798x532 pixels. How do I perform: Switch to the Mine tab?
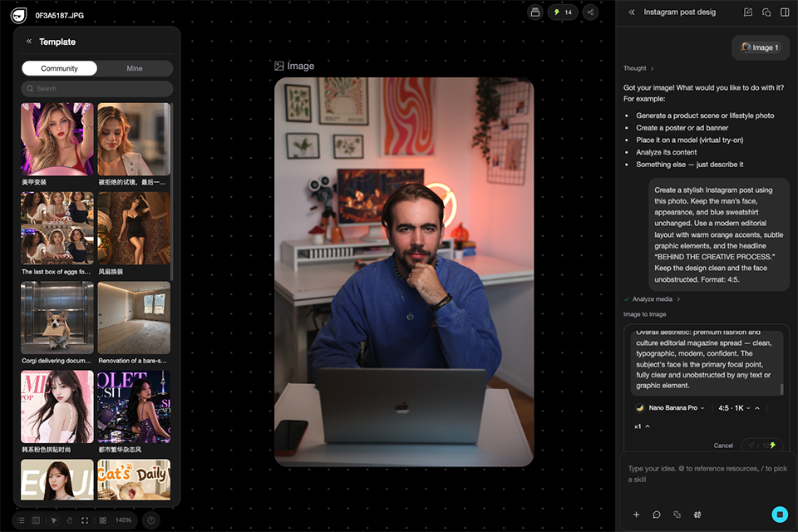click(135, 68)
